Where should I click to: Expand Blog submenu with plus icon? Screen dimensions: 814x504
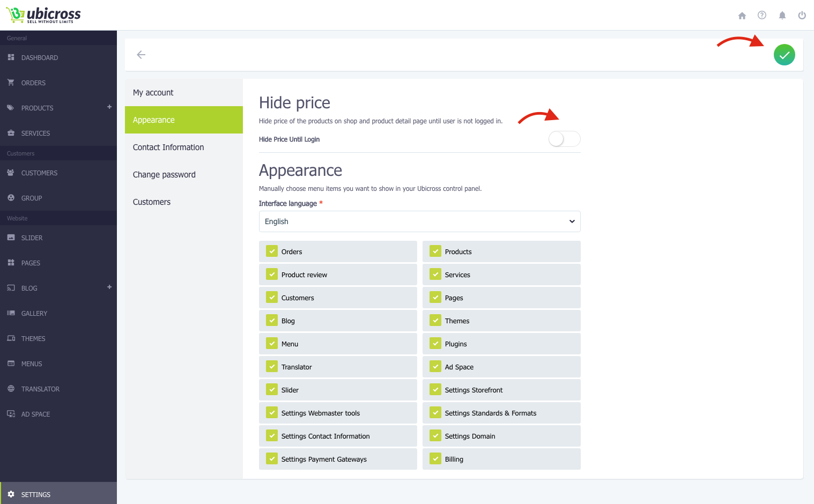(109, 287)
